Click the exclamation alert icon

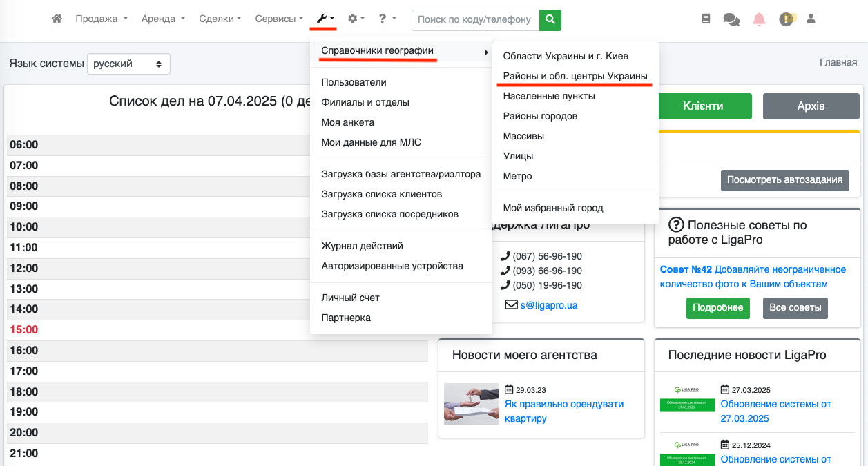[x=786, y=19]
